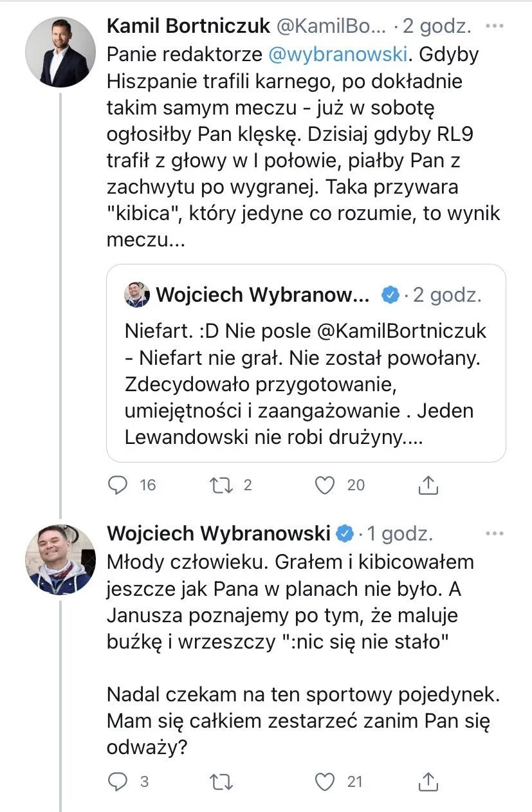Open more options for Kamil Bortniczuk's tweet
Viewport: 532px width, 812px height.
[494, 27]
